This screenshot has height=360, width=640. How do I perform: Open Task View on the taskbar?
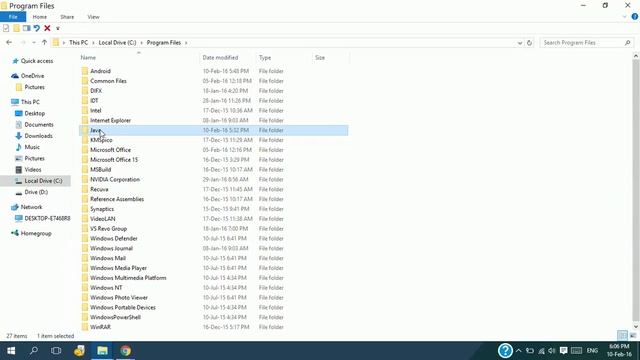[56, 351]
